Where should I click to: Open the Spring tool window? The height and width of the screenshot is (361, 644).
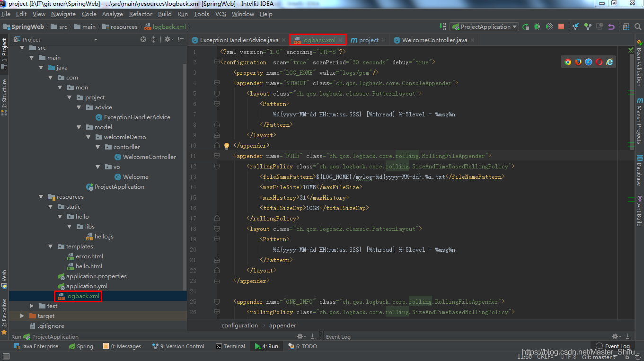(81, 346)
